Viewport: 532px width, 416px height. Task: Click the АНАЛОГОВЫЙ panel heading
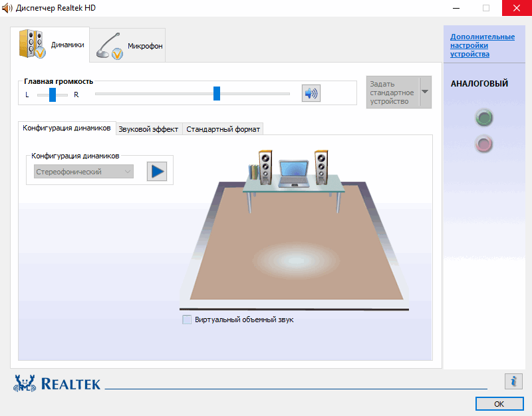point(479,84)
